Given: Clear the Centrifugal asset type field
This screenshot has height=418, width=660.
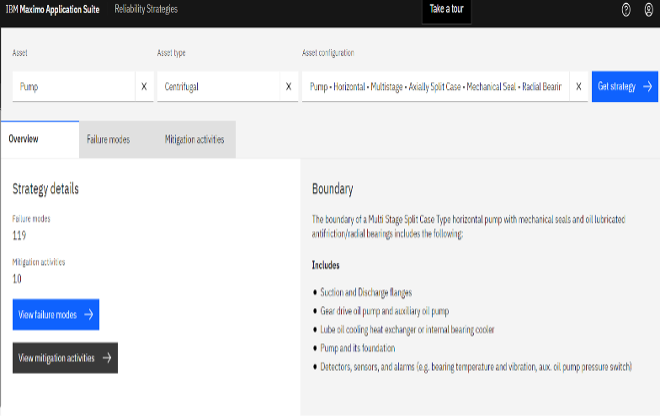Looking at the screenshot, I should (x=288, y=86).
